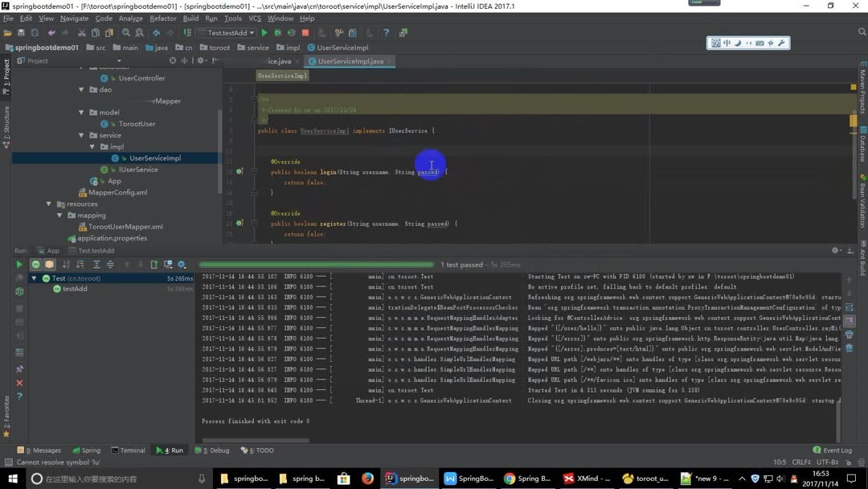The height and width of the screenshot is (489, 868).
Task: Open Run panel test settings gear
Action: [x=181, y=264]
